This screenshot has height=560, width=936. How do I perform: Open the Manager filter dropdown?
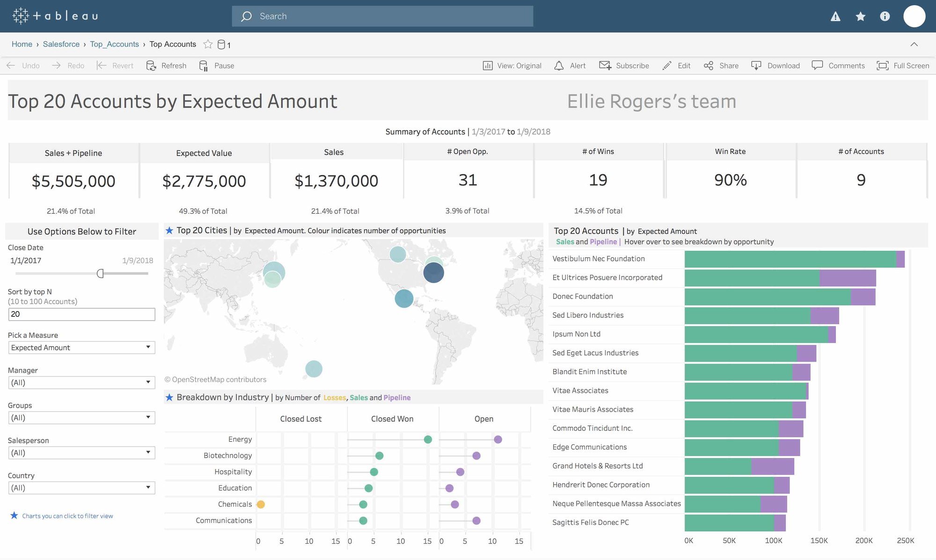(81, 383)
